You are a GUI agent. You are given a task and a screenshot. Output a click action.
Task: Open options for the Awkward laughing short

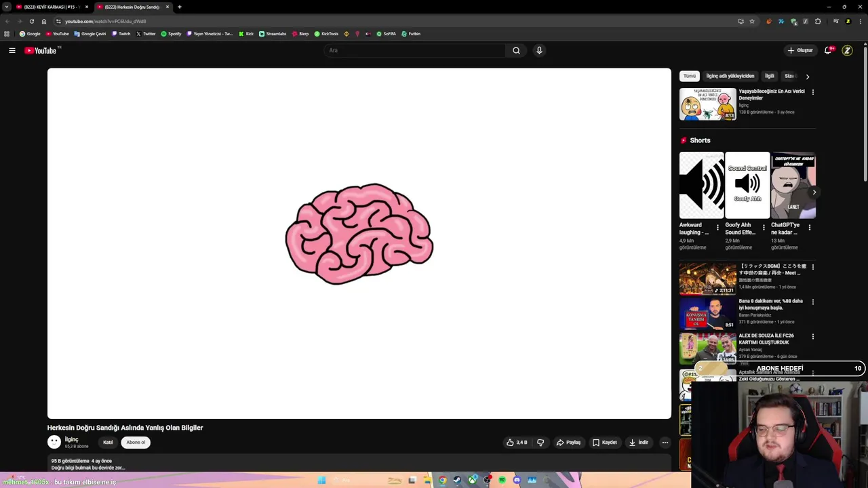(x=718, y=228)
